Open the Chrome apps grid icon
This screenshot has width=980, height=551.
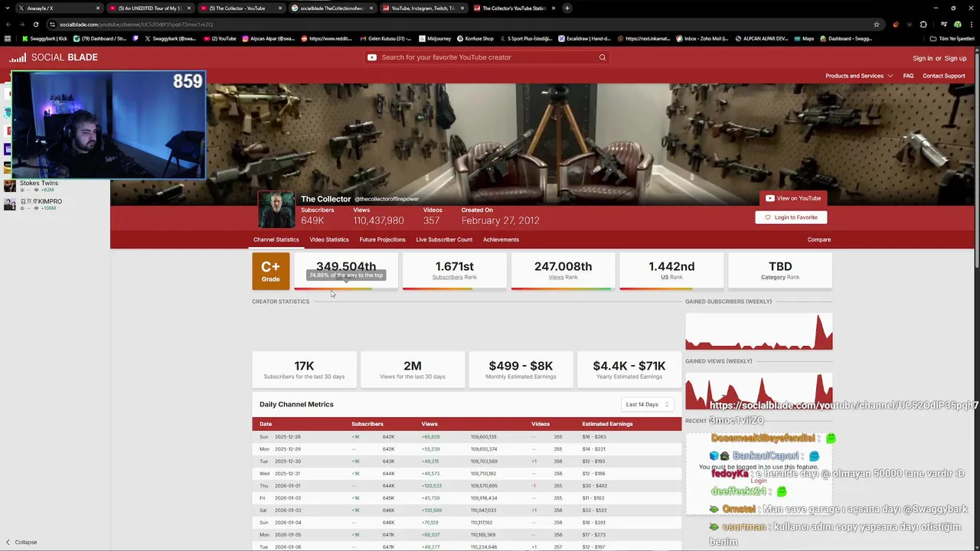[x=8, y=38]
